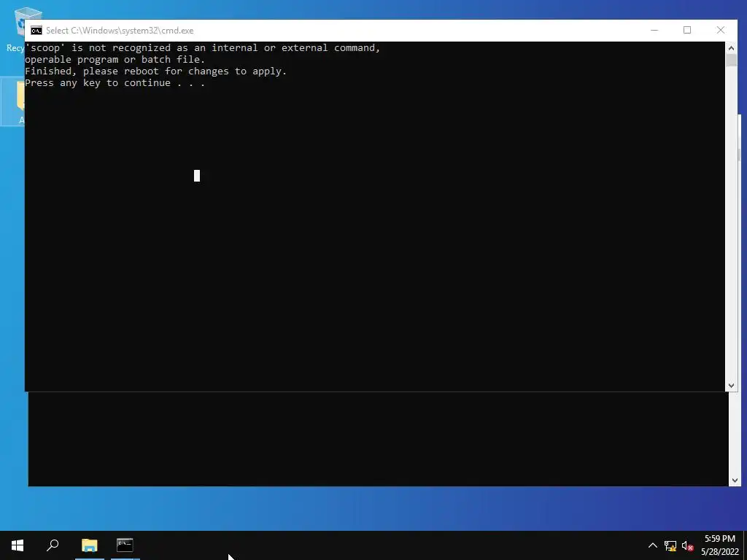Click the 'scoop' is not recognized line
747x560 pixels.
(x=203, y=47)
